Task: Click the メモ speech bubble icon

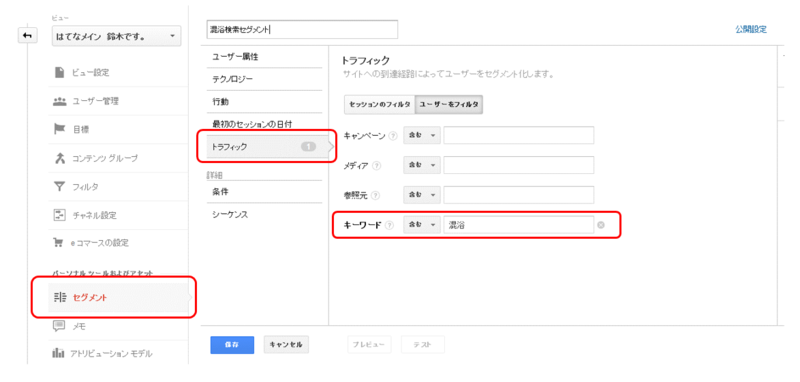Action: click(x=59, y=325)
